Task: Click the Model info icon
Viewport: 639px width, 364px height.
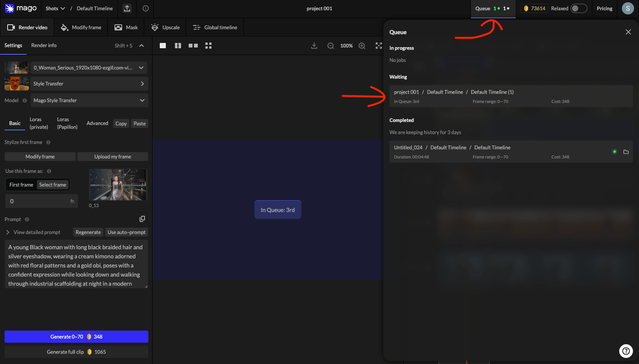Action: [25, 100]
